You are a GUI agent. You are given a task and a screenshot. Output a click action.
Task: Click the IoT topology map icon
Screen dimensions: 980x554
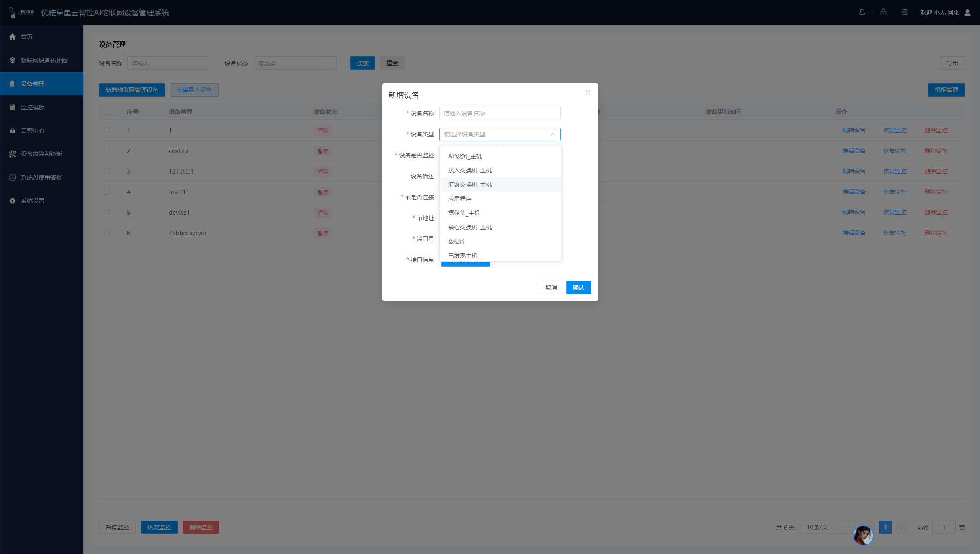13,60
